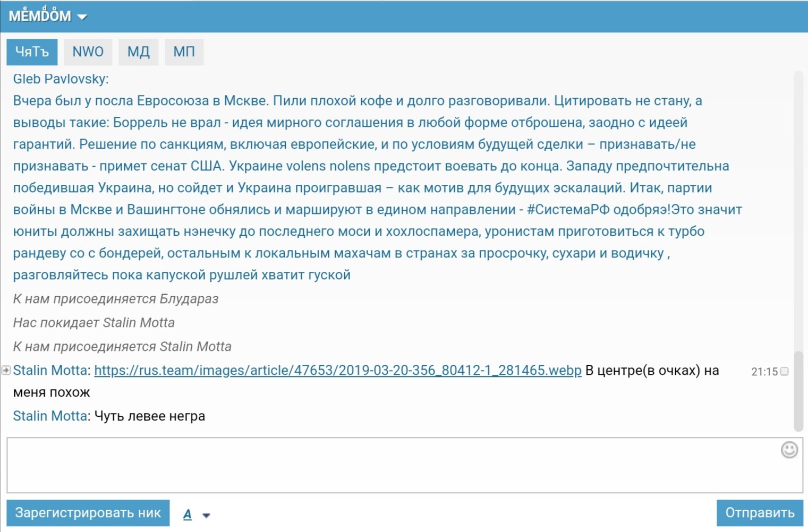Click the arrow icon left of Stalin Motta's link message
This screenshot has width=808, height=532.
[6, 370]
